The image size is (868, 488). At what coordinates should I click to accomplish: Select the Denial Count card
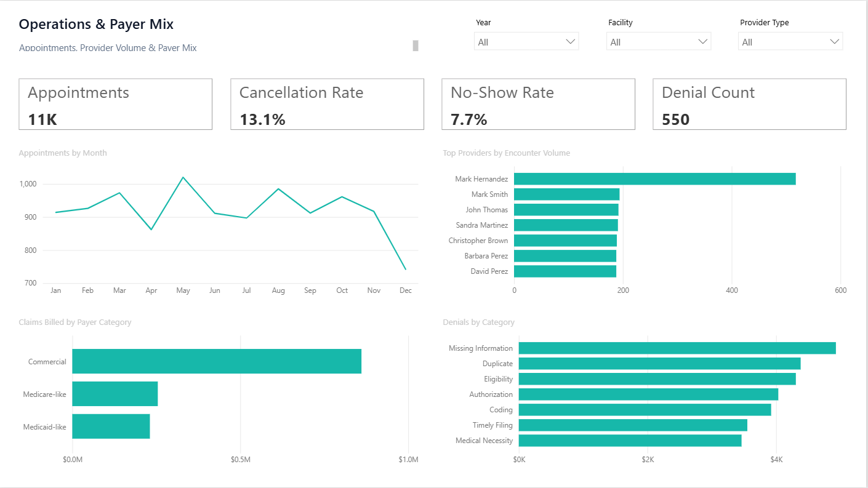749,104
